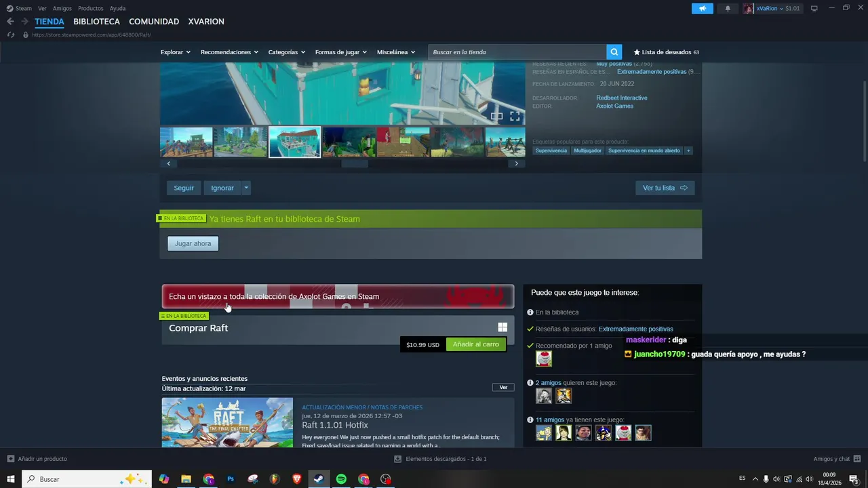The image size is (868, 488).
Task: Open the Ver menu
Action: 42,8
